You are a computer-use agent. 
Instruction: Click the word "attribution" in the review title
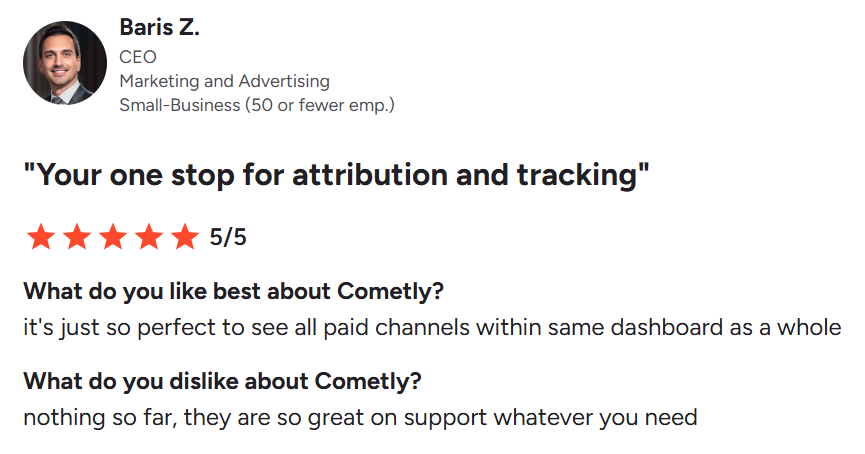(370, 175)
